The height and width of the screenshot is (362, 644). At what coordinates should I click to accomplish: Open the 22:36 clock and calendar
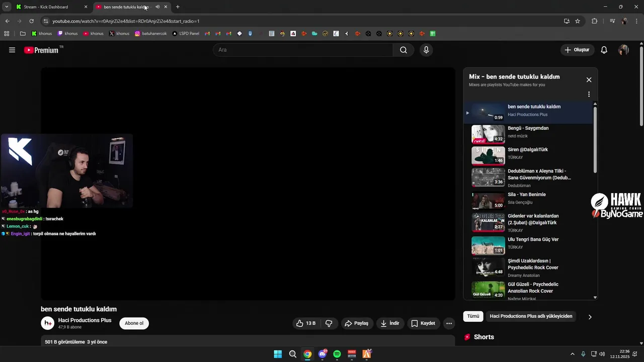click(x=620, y=354)
